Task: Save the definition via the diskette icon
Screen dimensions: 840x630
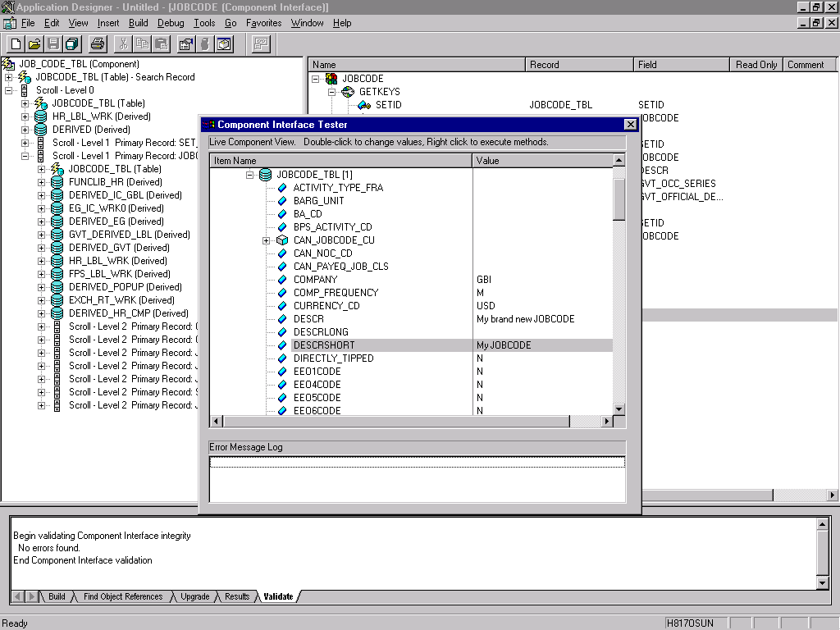Action: tap(52, 43)
